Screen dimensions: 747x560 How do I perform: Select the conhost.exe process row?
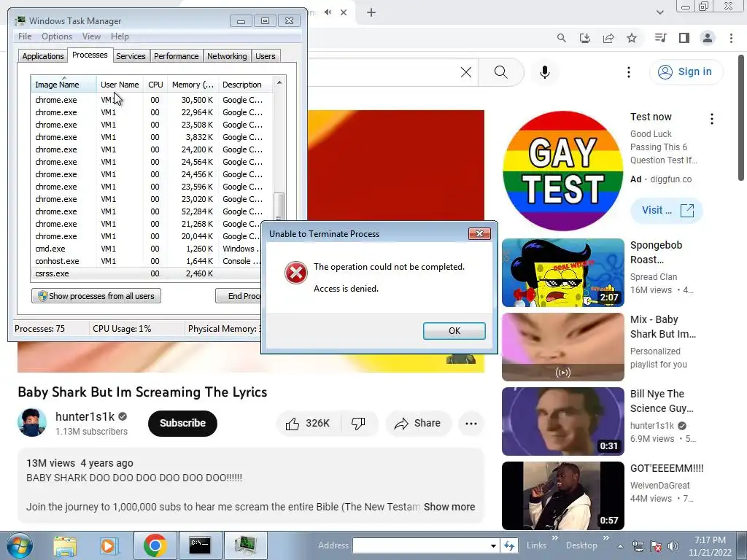146,261
